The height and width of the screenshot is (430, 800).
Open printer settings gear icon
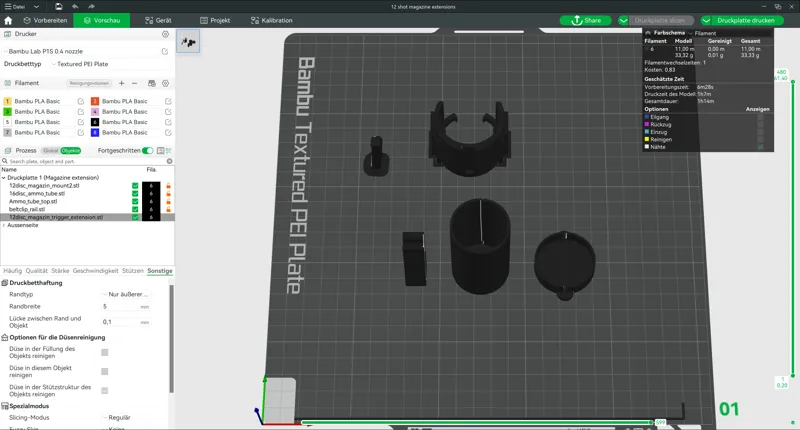coord(165,34)
